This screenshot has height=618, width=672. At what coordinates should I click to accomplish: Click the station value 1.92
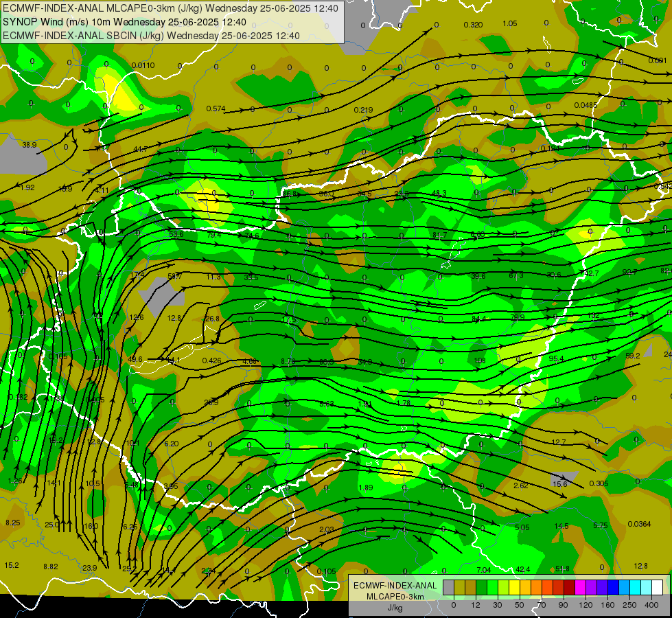[27, 187]
